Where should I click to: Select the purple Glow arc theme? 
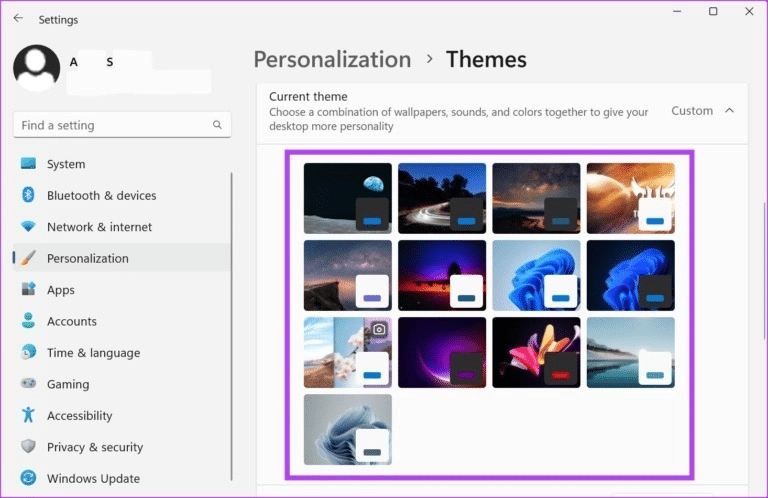point(442,353)
